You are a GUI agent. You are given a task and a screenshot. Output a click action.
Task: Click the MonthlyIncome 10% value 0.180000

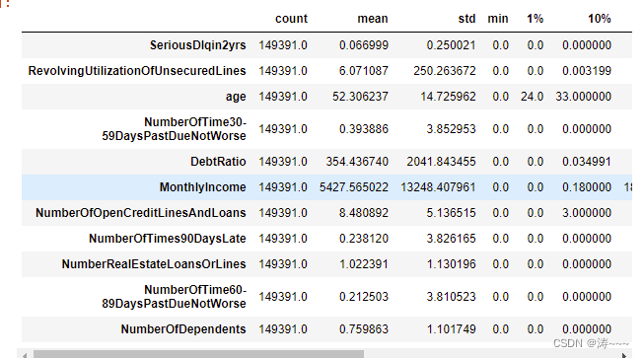point(587,187)
